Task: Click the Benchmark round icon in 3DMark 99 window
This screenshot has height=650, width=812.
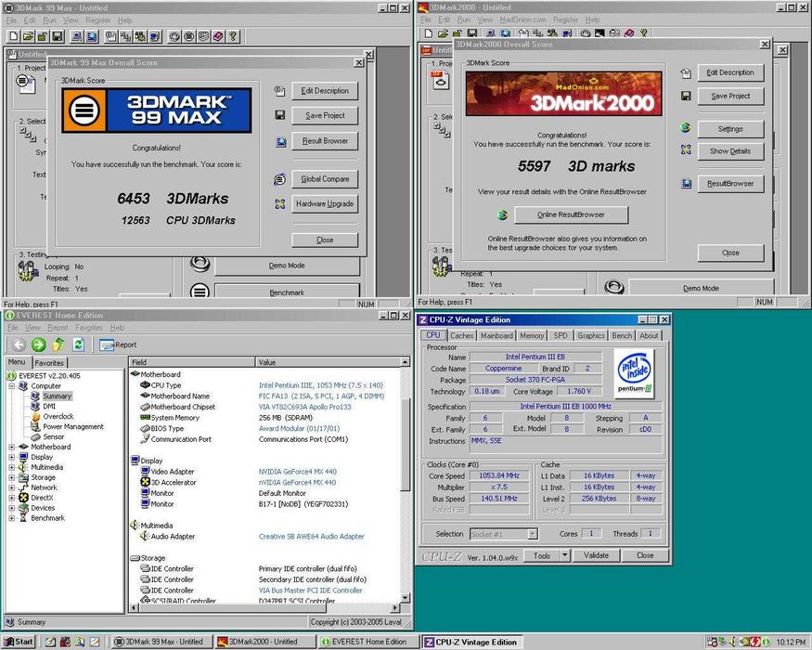Action: tap(200, 291)
